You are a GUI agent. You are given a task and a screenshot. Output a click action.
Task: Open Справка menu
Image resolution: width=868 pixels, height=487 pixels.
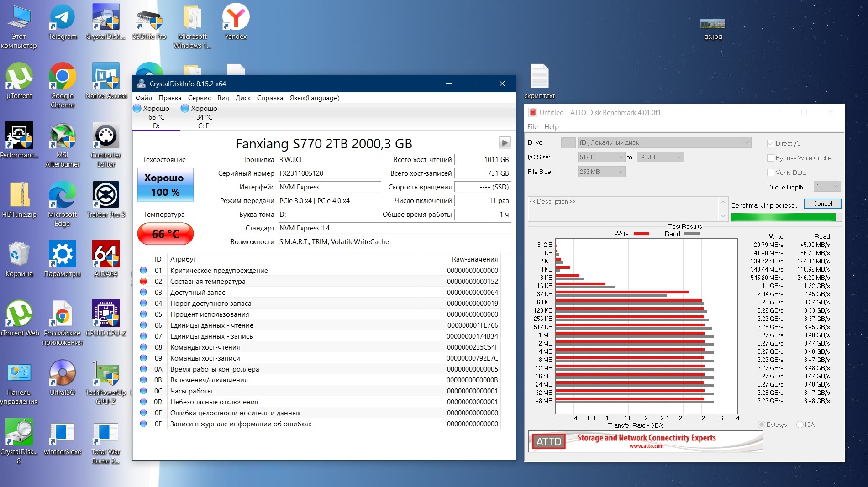[x=270, y=98]
